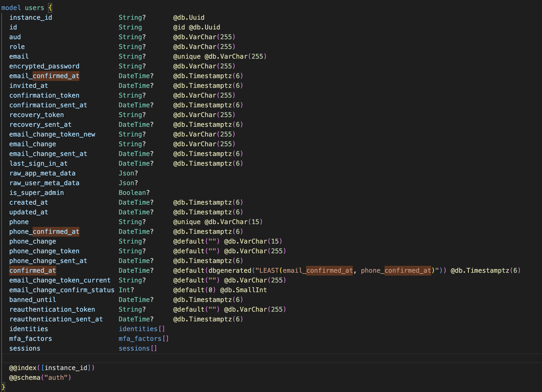The image size is (542, 392).
Task: Click the instance_id field name
Action: pos(31,18)
